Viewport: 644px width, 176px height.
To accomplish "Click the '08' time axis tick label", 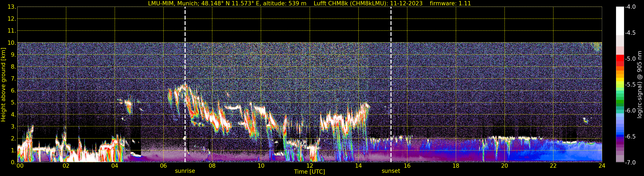I will [x=212, y=166].
